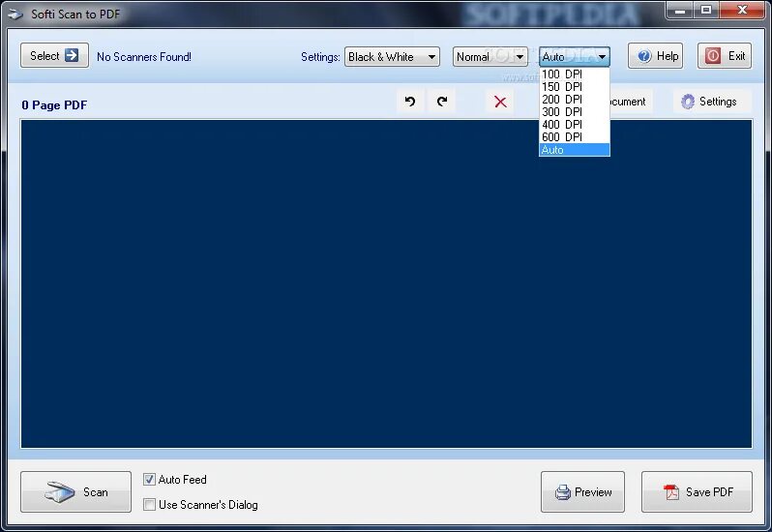The image size is (772, 532).
Task: Choose 300 DPI from the list
Action: point(574,112)
